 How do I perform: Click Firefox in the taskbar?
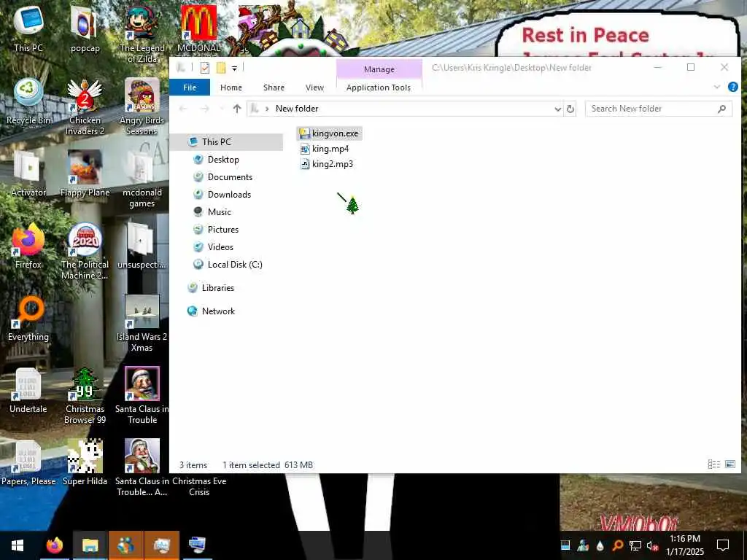point(54,545)
